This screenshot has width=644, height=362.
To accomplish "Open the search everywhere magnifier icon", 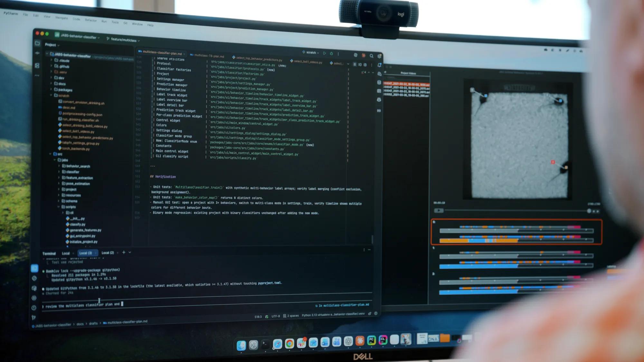I will point(371,56).
